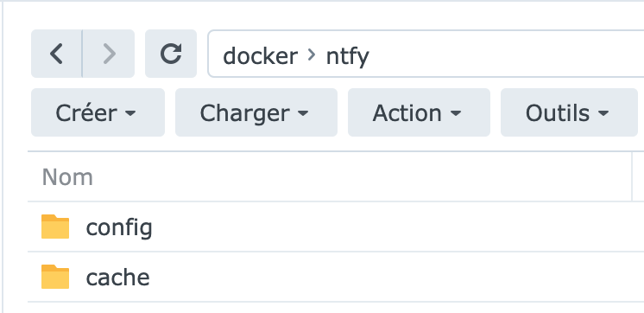
Task: Click the chevron separator between docker and ntfy
Action: click(312, 54)
